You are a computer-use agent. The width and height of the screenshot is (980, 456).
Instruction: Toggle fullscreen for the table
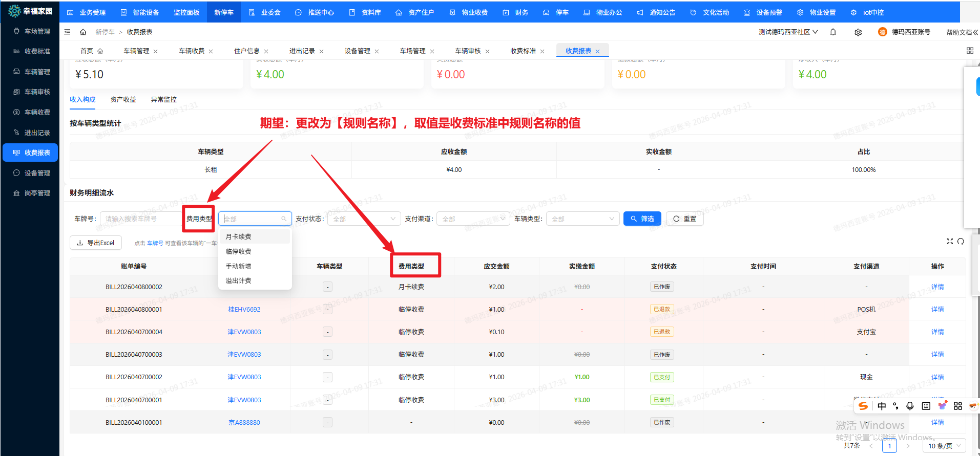click(950, 242)
